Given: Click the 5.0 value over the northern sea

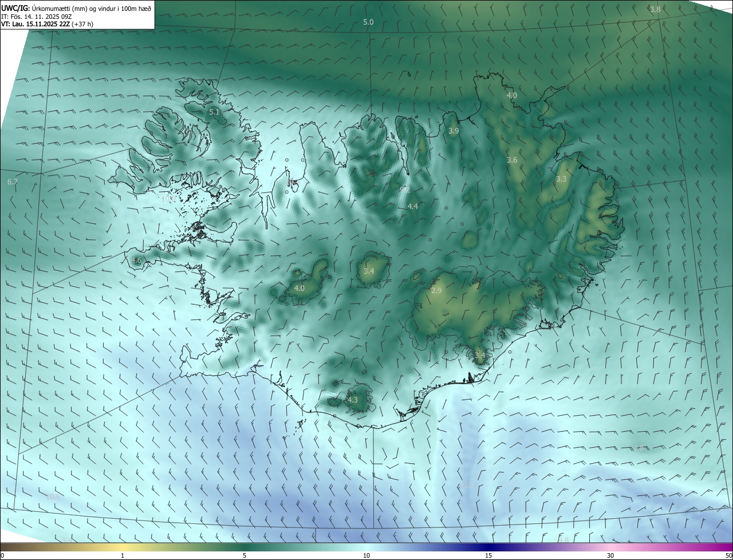Looking at the screenshot, I should coord(368,22).
